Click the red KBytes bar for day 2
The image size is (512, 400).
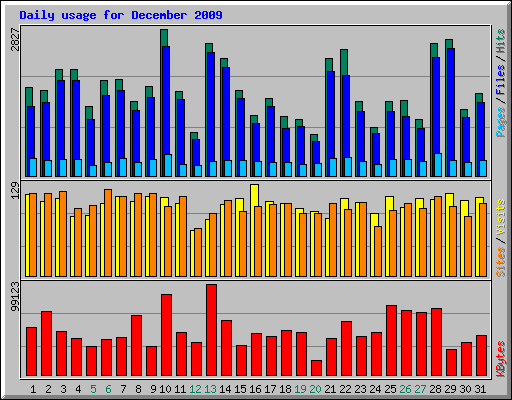point(46,344)
